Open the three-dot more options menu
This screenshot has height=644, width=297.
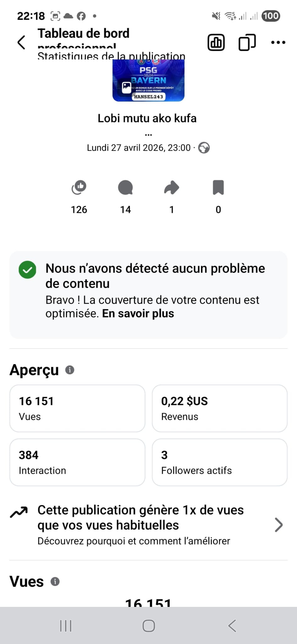(278, 42)
